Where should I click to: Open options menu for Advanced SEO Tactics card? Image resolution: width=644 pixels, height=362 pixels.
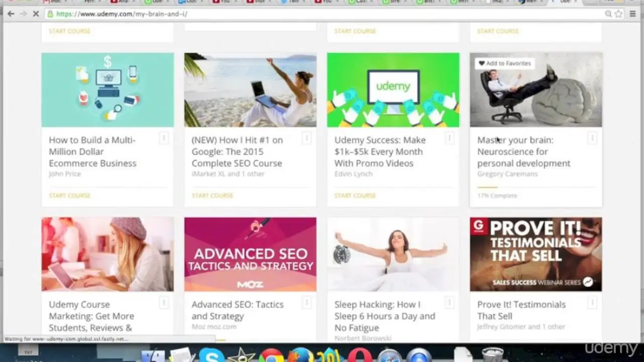tap(306, 302)
